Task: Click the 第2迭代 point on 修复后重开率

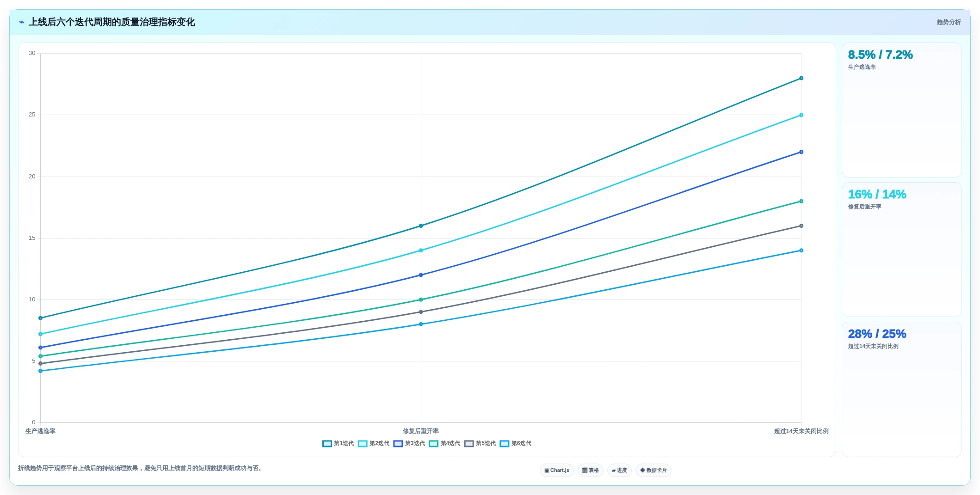Action: (421, 251)
